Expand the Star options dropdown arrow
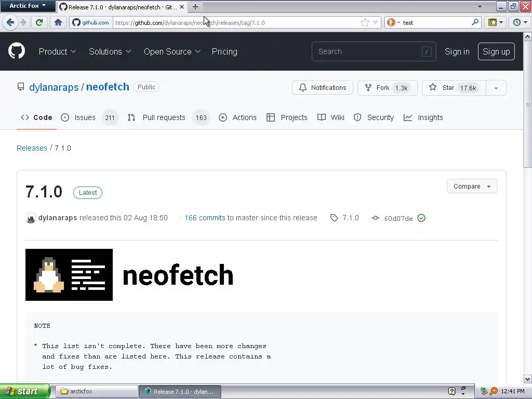 496,88
